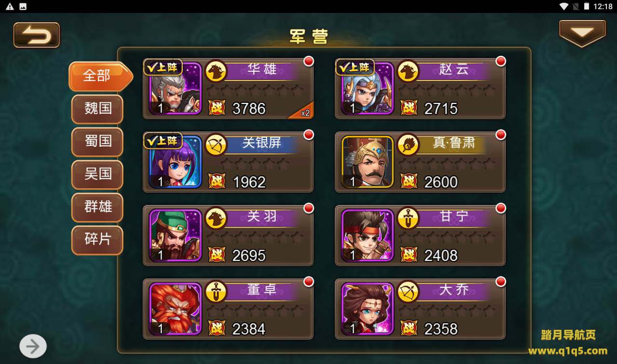Switch to the 魏国 tab
The height and width of the screenshot is (364, 617).
(97, 109)
